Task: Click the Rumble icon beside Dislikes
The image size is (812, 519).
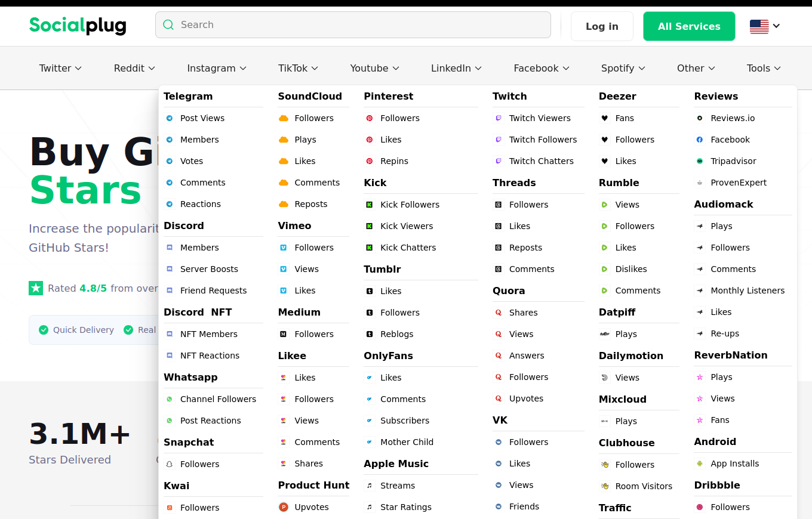Action: [x=605, y=269]
